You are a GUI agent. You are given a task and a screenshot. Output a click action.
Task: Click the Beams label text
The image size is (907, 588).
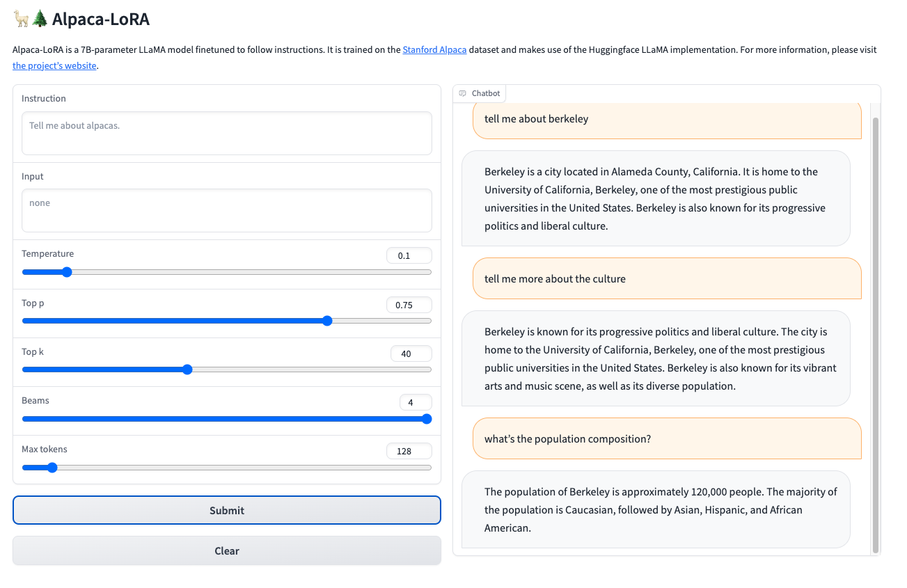[36, 401]
